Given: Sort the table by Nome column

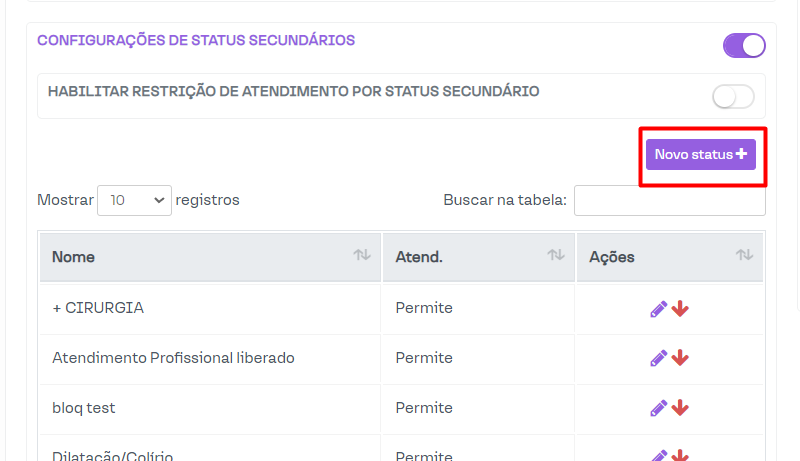Looking at the screenshot, I should click(361, 257).
